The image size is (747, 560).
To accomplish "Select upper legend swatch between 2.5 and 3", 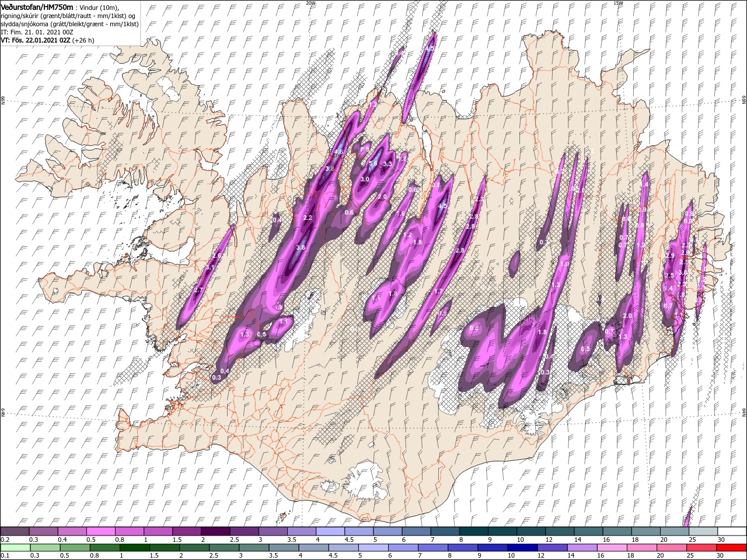I will point(243,531).
